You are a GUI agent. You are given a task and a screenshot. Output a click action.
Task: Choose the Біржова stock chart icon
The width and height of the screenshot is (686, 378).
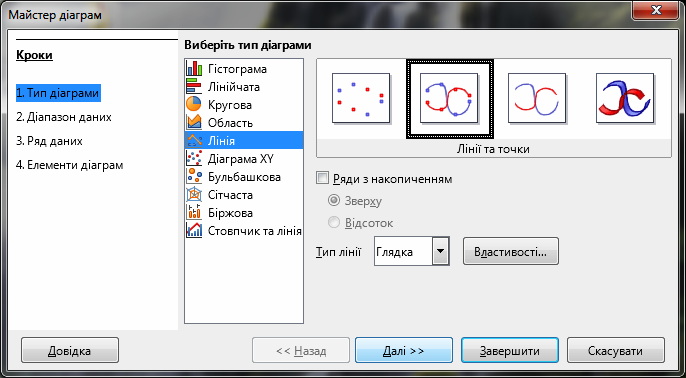pyautogui.click(x=194, y=213)
